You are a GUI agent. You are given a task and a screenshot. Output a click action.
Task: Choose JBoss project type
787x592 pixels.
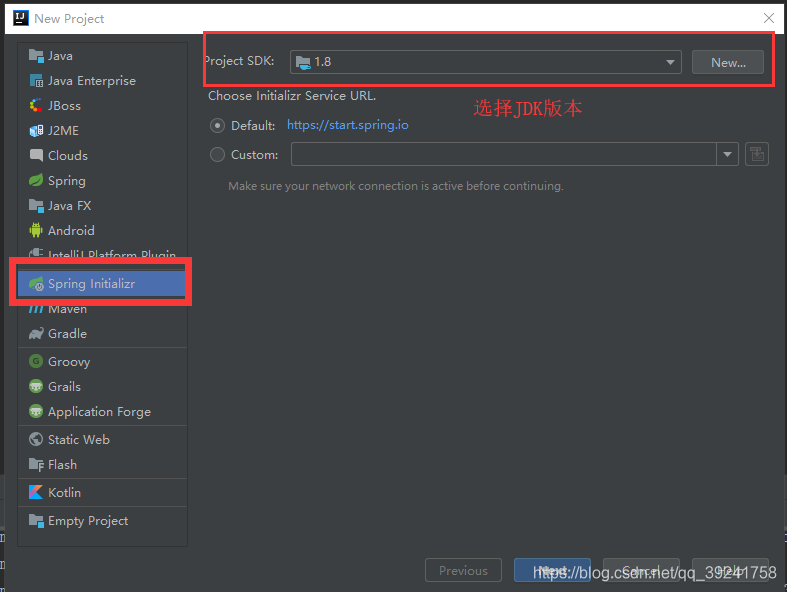click(x=102, y=105)
